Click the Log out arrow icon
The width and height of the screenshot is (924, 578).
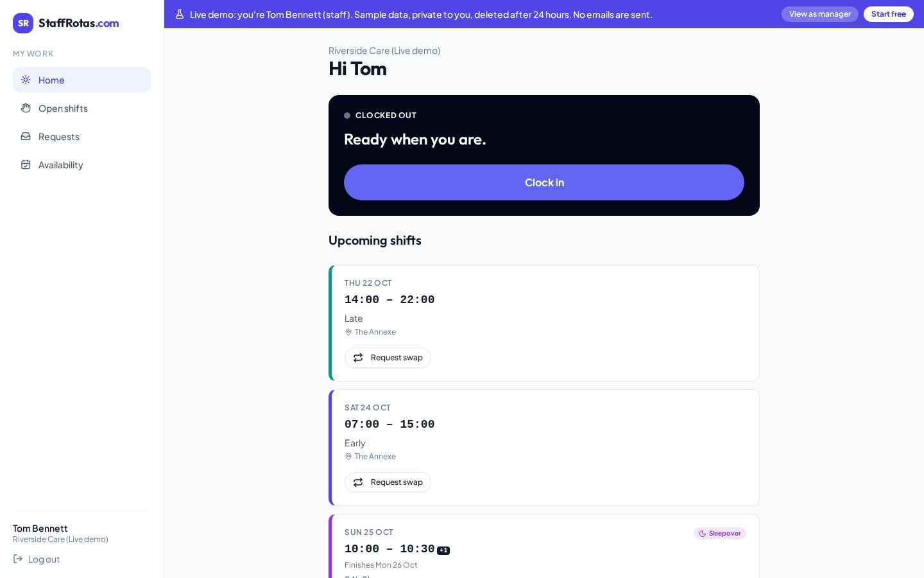pyautogui.click(x=18, y=559)
